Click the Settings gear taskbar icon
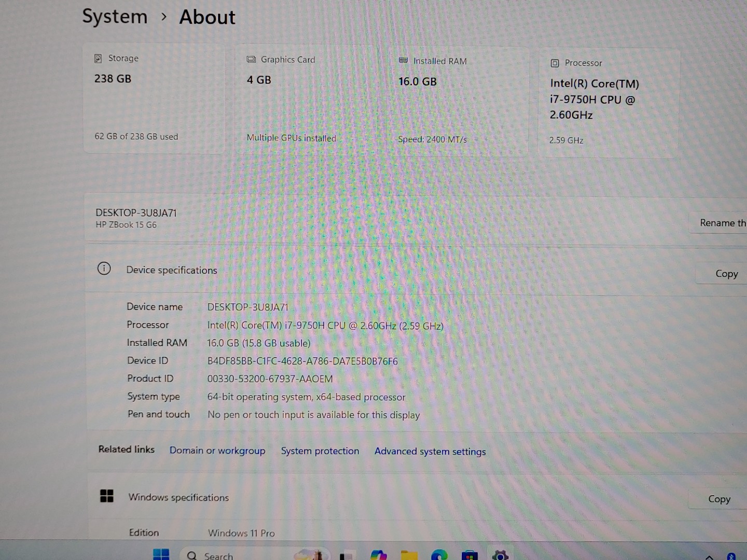The width and height of the screenshot is (747, 560). (500, 555)
